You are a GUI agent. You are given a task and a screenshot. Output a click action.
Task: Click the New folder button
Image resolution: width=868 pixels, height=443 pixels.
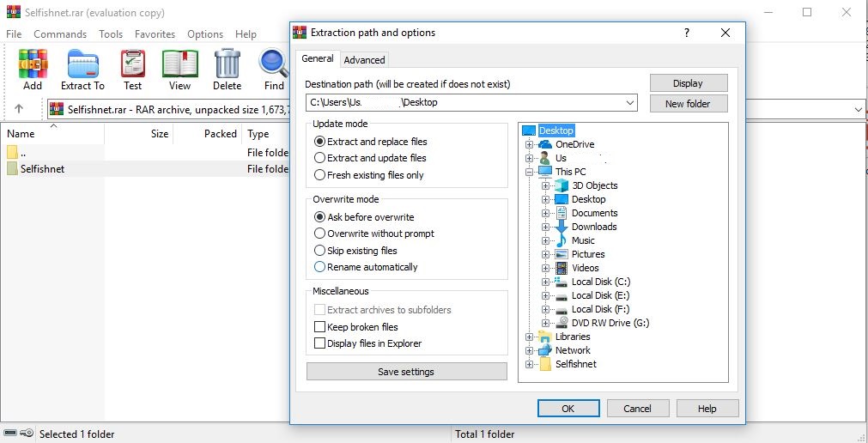[x=688, y=104]
